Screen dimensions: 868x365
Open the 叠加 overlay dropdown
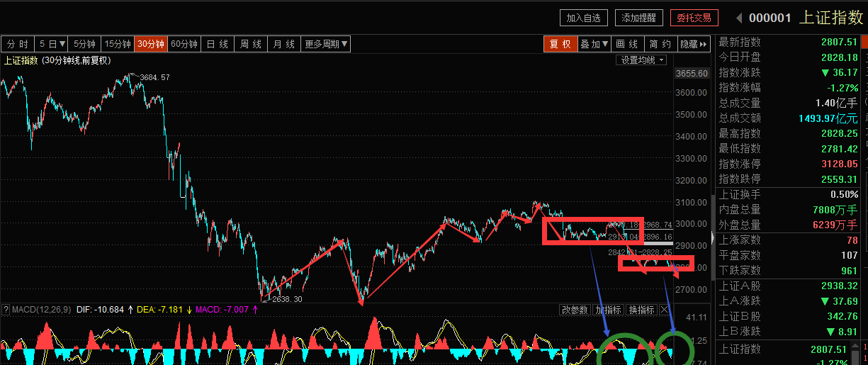coord(594,44)
